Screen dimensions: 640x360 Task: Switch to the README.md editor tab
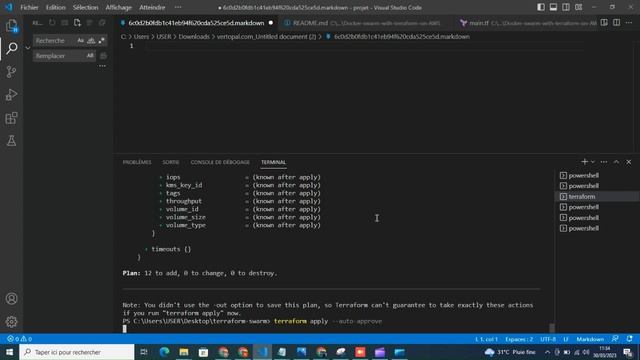362,23
